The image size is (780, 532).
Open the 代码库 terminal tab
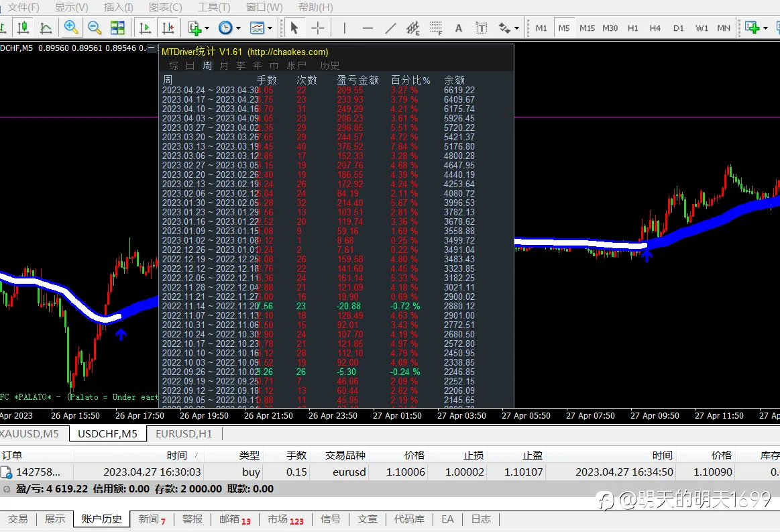tap(409, 519)
